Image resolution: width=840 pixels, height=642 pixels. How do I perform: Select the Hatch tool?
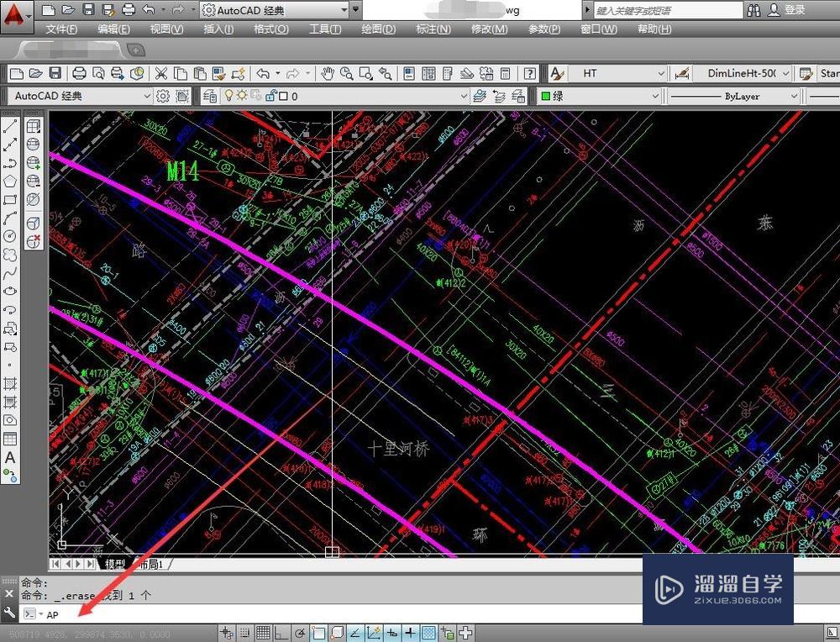[x=10, y=383]
